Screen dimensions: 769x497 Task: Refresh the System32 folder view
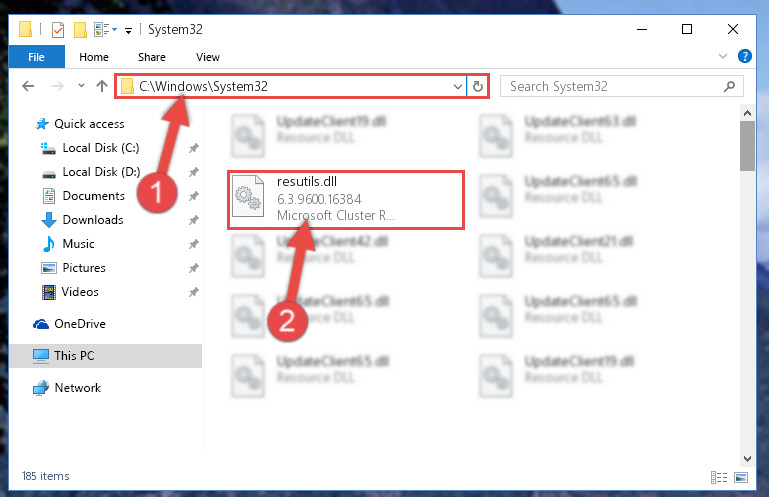tap(478, 87)
